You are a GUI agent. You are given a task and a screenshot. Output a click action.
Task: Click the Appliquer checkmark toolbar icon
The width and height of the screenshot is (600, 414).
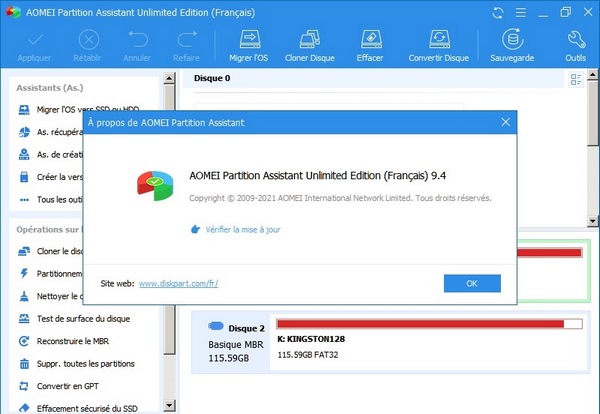coord(35,39)
